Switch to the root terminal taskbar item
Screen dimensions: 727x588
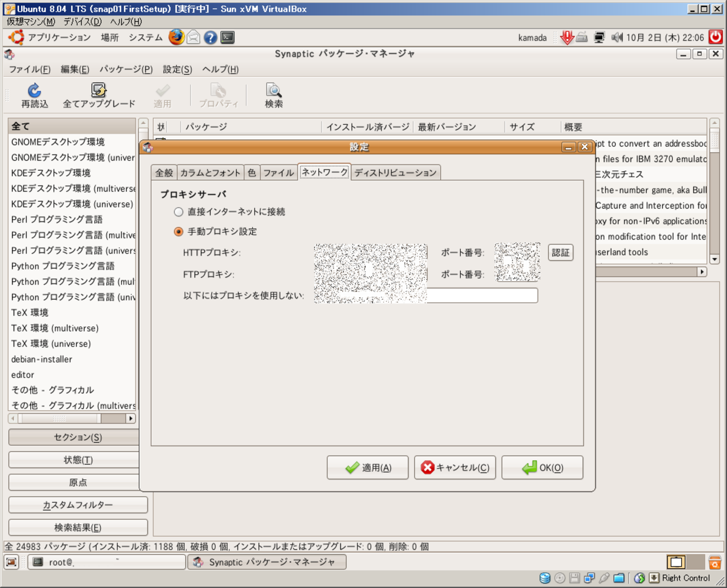pyautogui.click(x=107, y=562)
